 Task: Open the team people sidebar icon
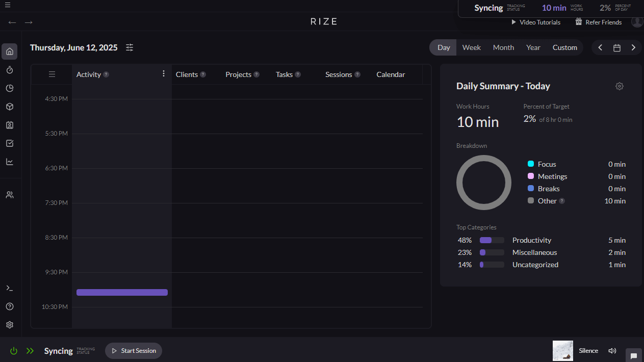tap(9, 195)
